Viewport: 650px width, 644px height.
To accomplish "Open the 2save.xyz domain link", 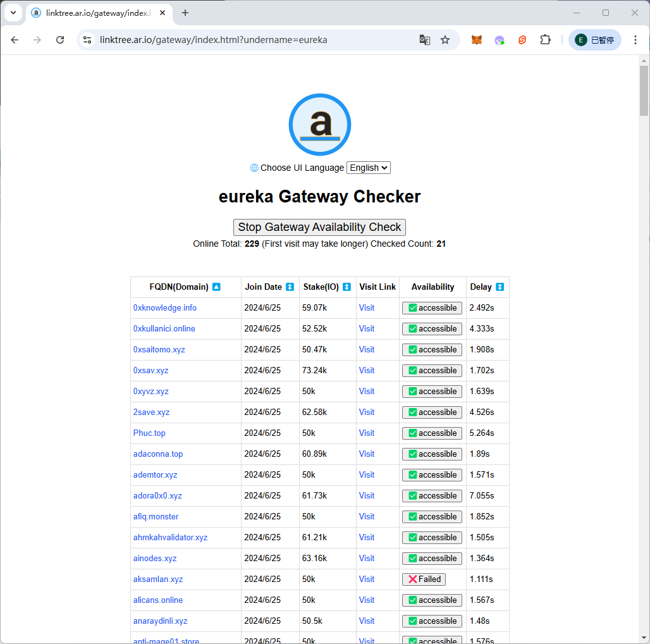I will pos(151,412).
